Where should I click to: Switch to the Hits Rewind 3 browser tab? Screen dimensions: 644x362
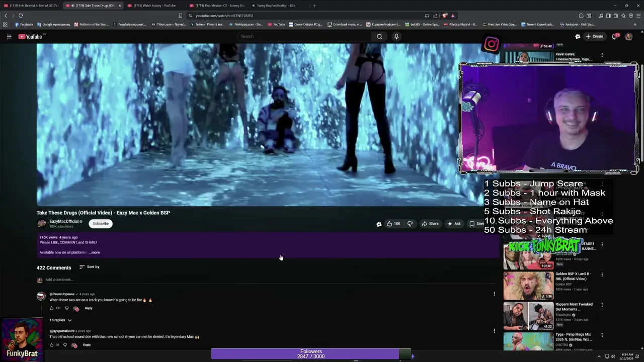click(x=30, y=6)
